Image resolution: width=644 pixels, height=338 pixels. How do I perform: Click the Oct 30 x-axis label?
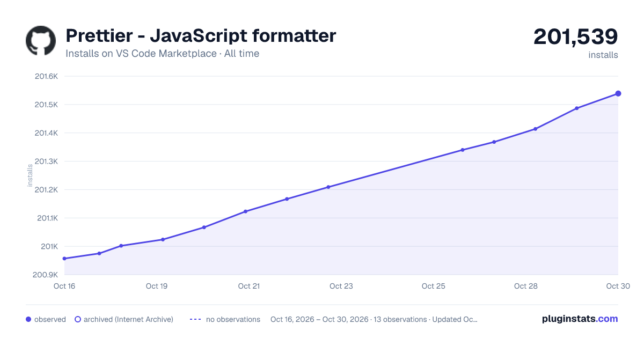(617, 286)
